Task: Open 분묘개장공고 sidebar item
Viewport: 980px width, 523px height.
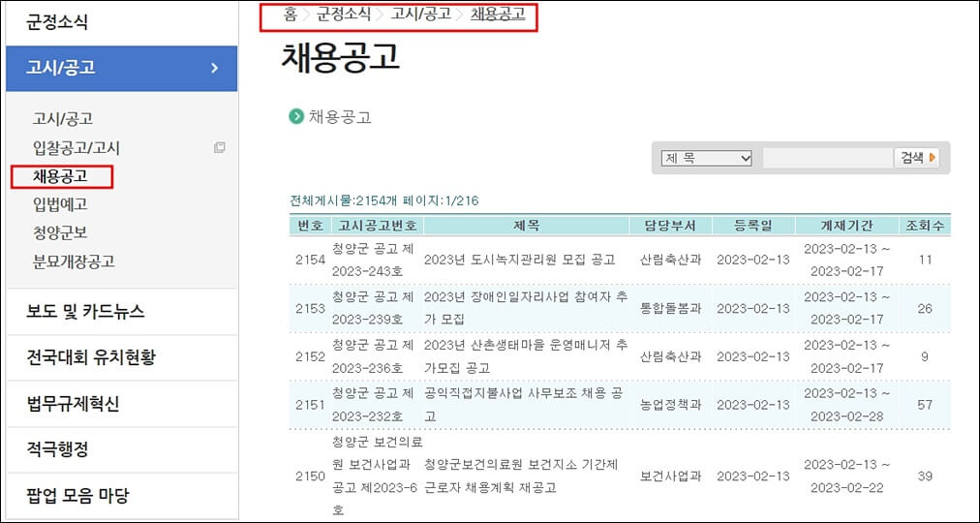Action: [74, 261]
